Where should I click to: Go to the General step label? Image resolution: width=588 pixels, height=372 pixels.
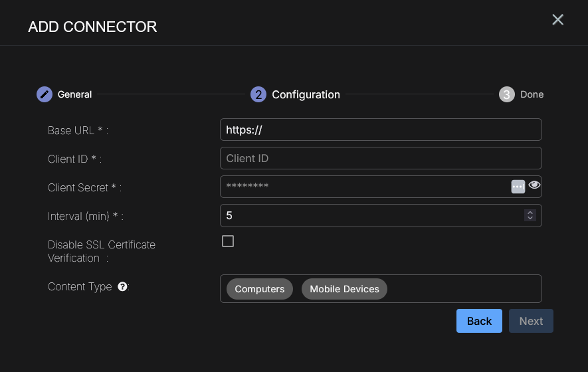pos(74,94)
